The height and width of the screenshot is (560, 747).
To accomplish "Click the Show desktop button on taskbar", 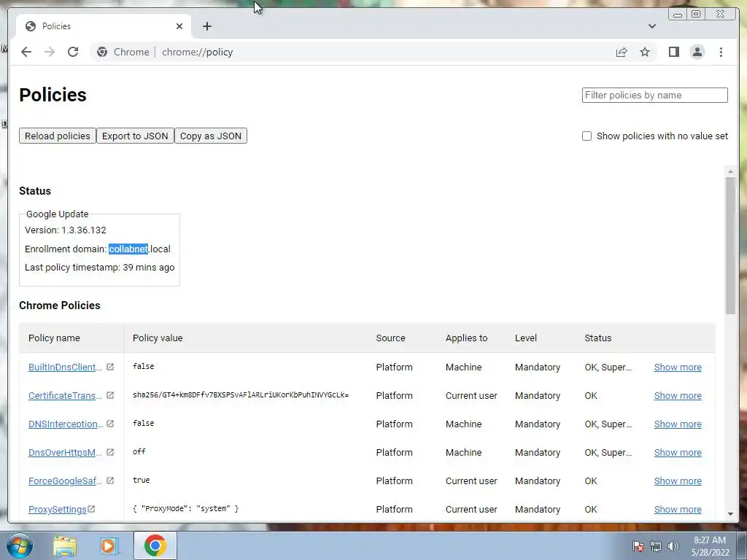I will pos(743,545).
